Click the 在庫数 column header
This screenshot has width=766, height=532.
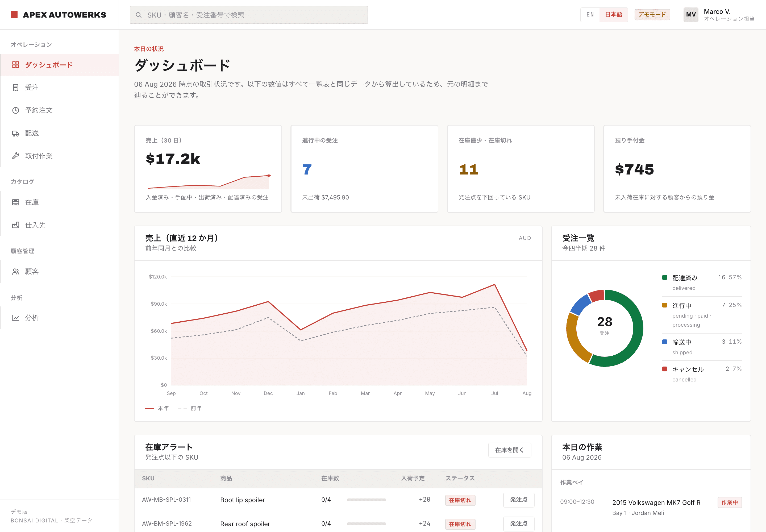coord(330,478)
